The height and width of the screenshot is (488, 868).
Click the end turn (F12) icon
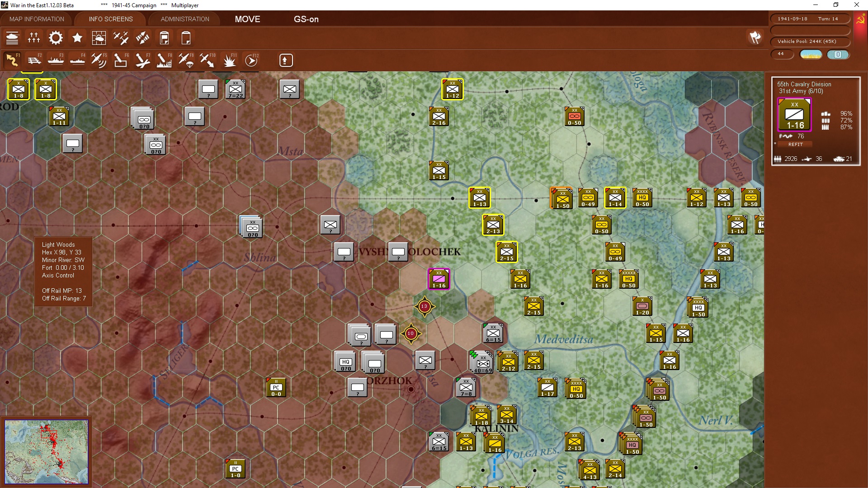pyautogui.click(x=251, y=60)
